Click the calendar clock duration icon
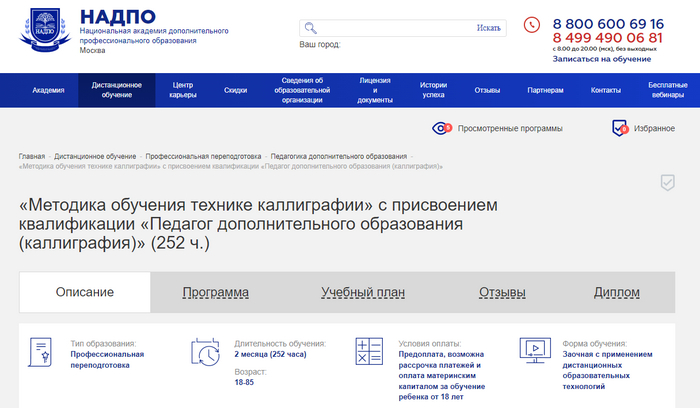 tap(206, 352)
